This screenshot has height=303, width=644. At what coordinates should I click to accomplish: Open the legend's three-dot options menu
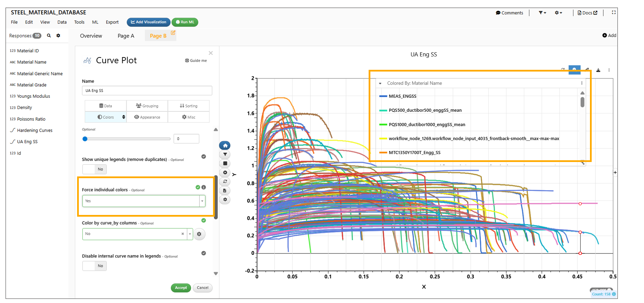click(582, 83)
